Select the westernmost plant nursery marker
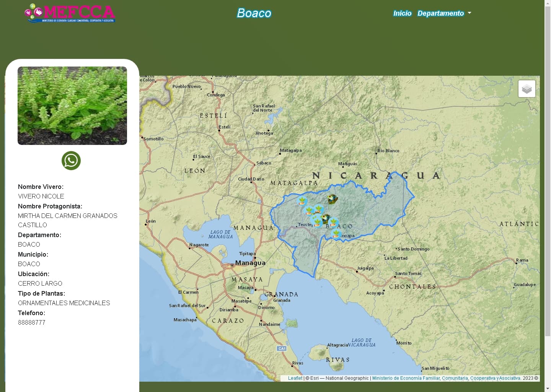 (x=302, y=201)
